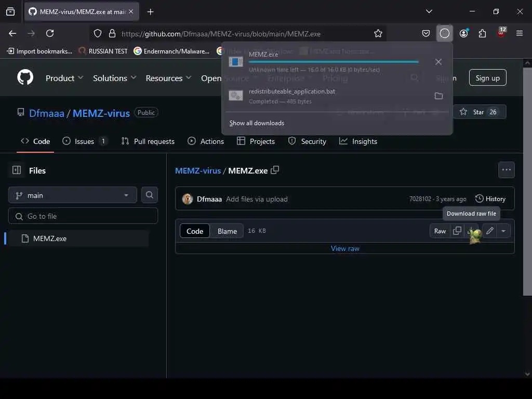Click the search files magnifier button
532x399 pixels.
click(149, 195)
